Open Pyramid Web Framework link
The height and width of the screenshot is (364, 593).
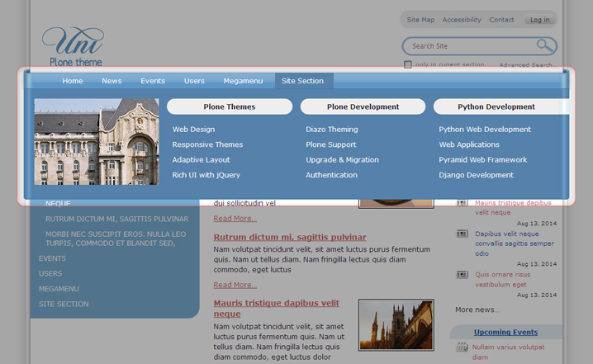pyautogui.click(x=483, y=160)
